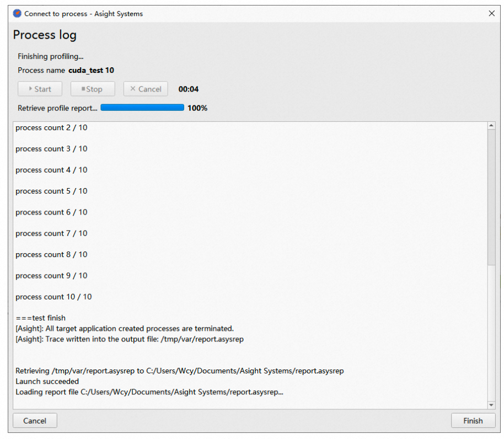Click the Stop profiling button
The image size is (504, 439).
pyautogui.click(x=93, y=89)
